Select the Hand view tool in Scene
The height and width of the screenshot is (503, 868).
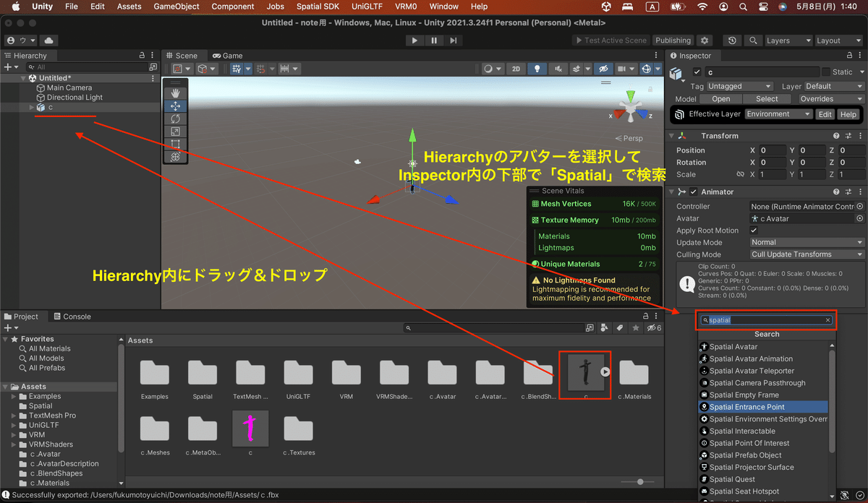click(175, 93)
